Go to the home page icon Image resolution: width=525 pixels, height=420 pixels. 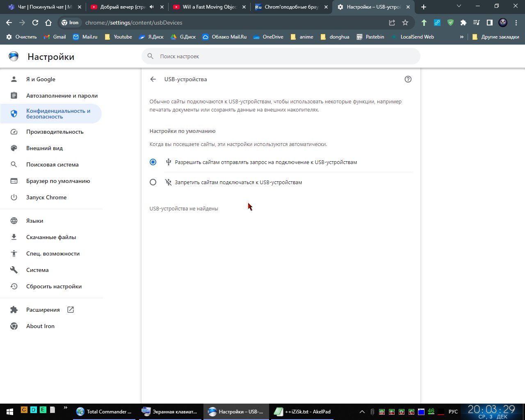(x=48, y=23)
